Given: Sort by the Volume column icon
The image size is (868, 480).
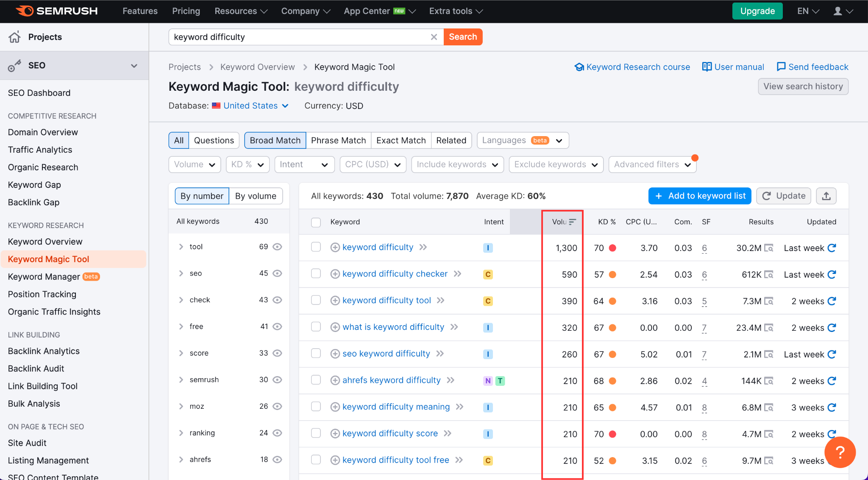Looking at the screenshot, I should (x=573, y=222).
